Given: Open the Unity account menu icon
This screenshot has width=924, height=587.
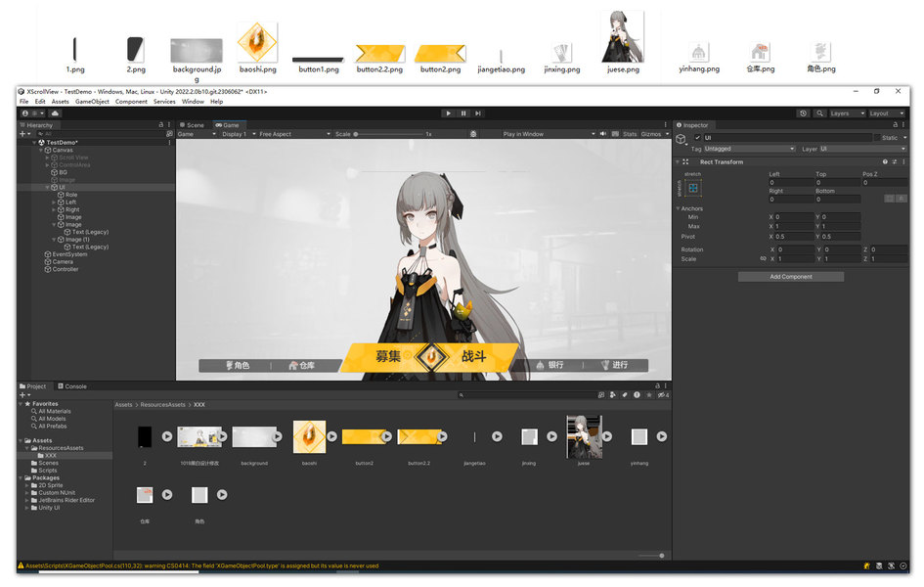Looking at the screenshot, I should click(25, 113).
